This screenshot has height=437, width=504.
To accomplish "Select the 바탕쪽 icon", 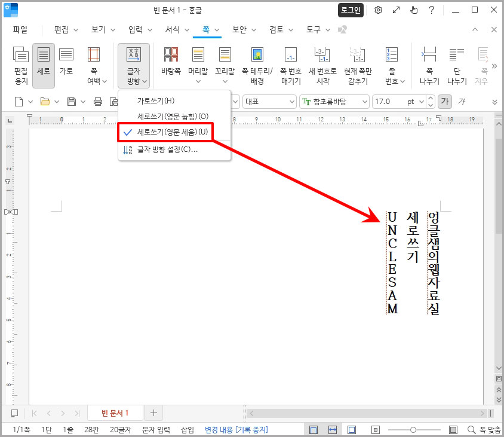I will point(171,63).
